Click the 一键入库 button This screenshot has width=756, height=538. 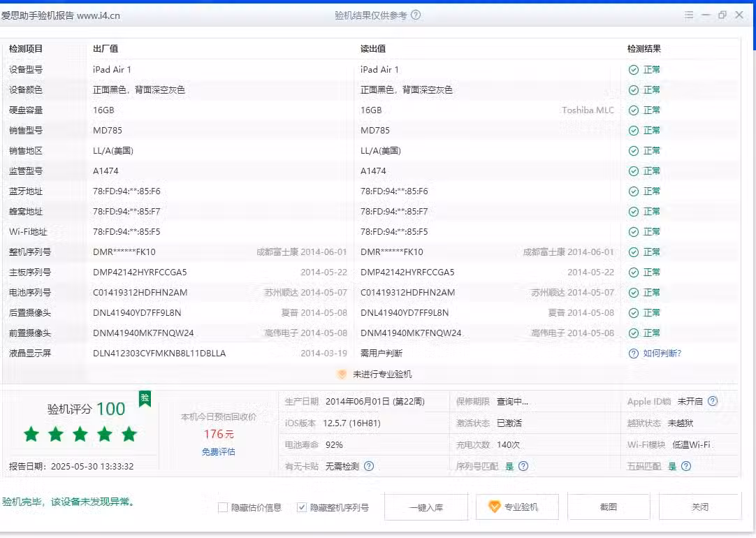pyautogui.click(x=426, y=507)
